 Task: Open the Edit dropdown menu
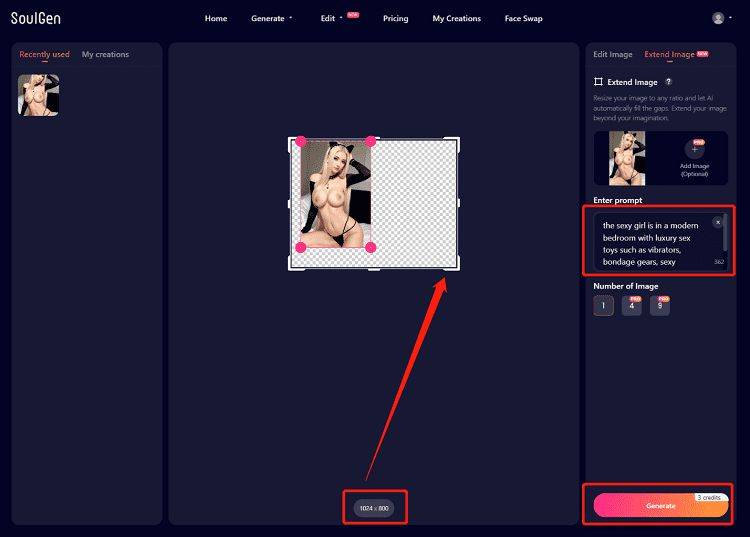[331, 18]
